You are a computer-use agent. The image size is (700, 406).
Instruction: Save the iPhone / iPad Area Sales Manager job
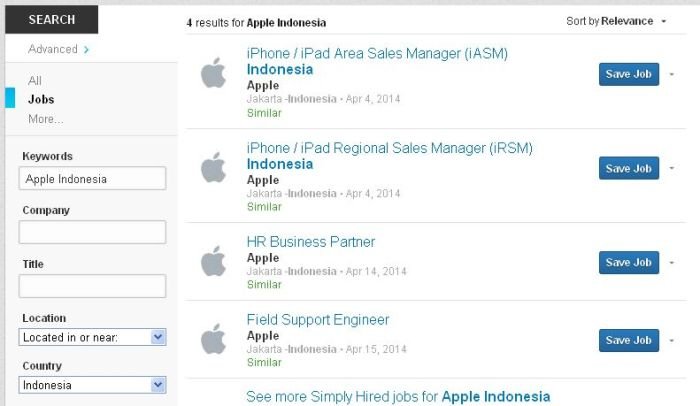(629, 74)
